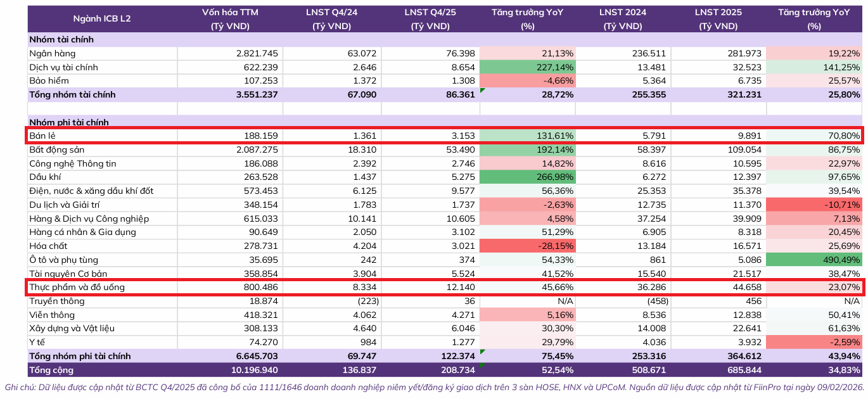Click the 'Tổng cộng' grand total row
Image resolution: width=868 pixels, height=399 pixels.
[445, 370]
